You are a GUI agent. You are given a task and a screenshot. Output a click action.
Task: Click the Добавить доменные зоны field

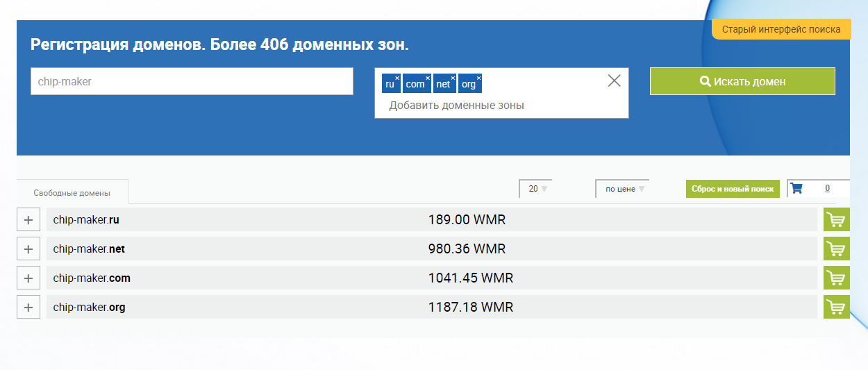(456, 106)
